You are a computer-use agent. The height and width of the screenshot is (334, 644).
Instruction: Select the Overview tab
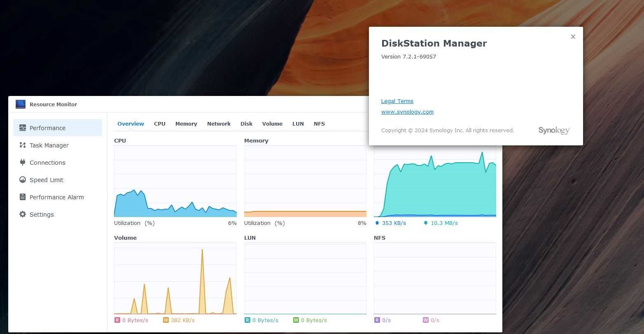click(131, 124)
